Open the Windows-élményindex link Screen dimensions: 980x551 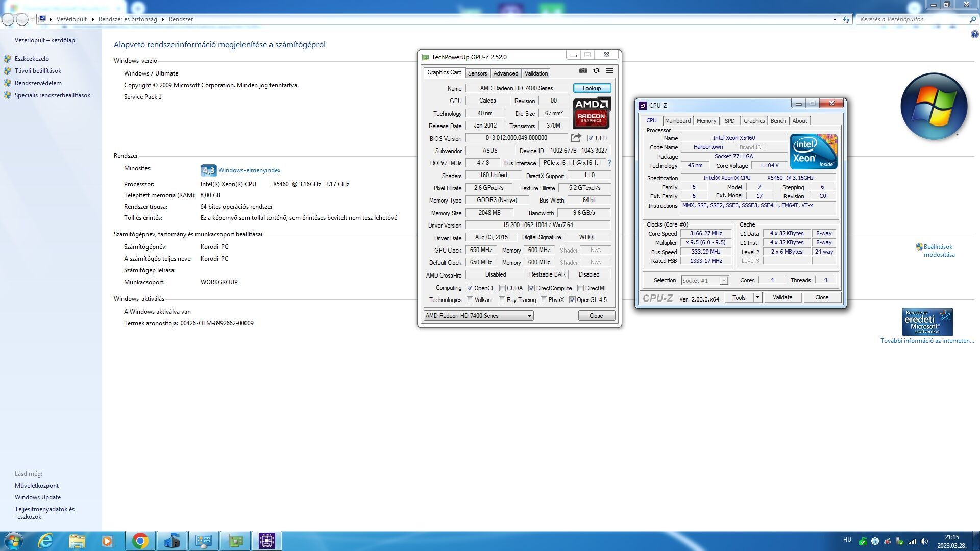(249, 170)
